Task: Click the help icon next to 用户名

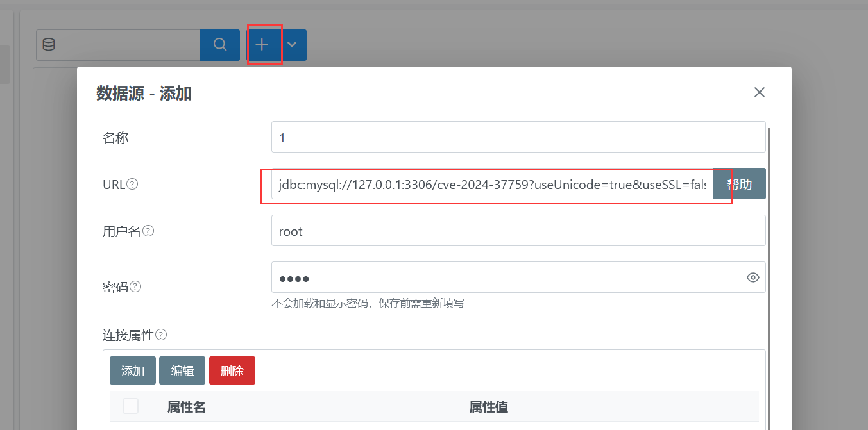Action: click(148, 231)
